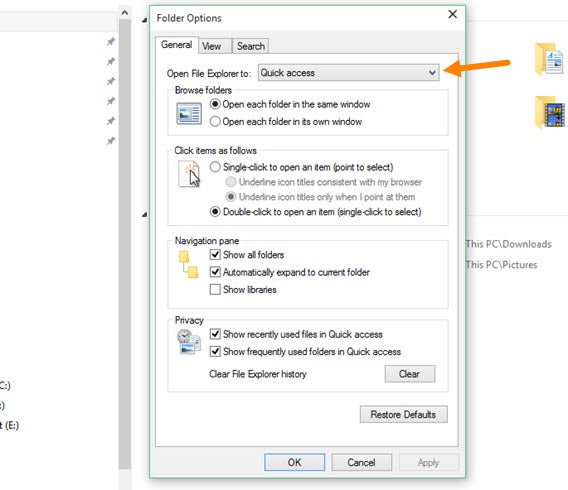Viewport: 568px width, 490px height.
Task: Click the Privacy clock and pictures icon
Action: (x=189, y=342)
